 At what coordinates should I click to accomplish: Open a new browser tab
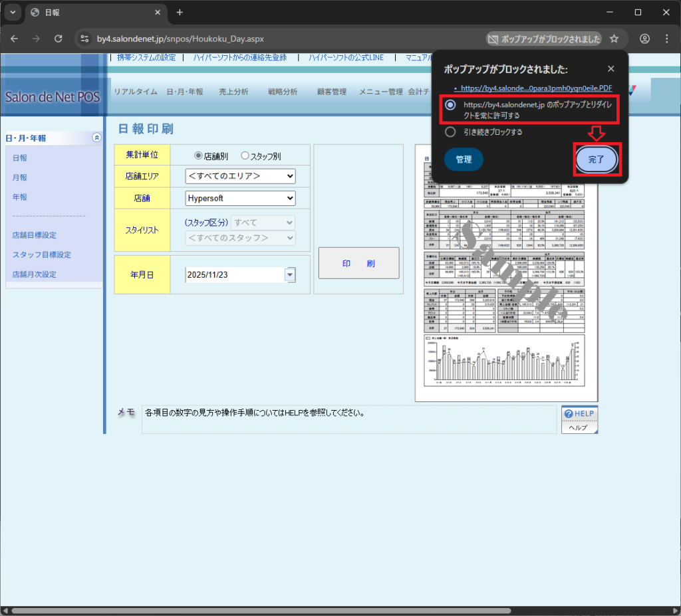point(180,13)
